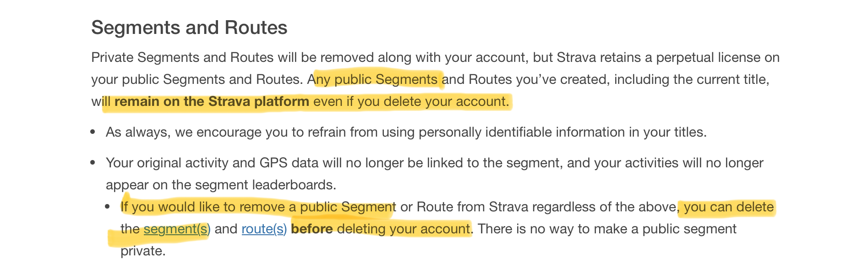Click bold text "remain on the Strava platform"
Image resolution: width=868 pixels, height=276 pixels.
[x=212, y=101]
